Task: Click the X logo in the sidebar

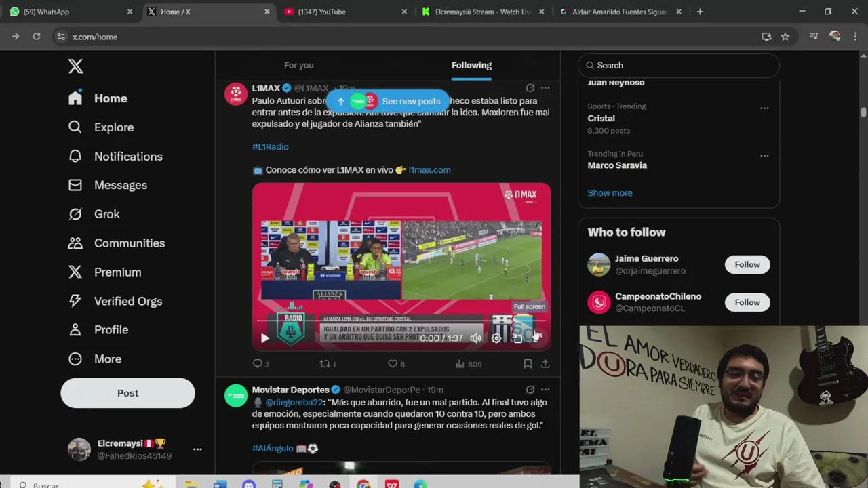Action: (x=75, y=66)
